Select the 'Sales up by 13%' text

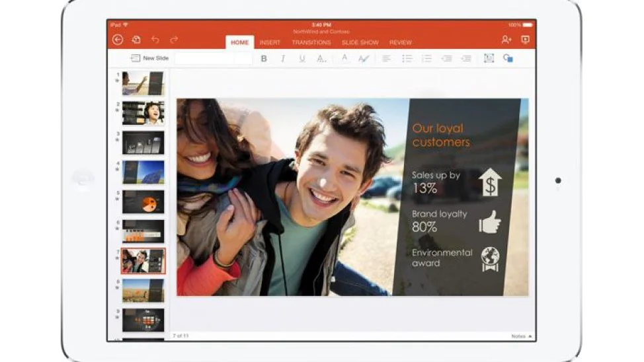436,182
